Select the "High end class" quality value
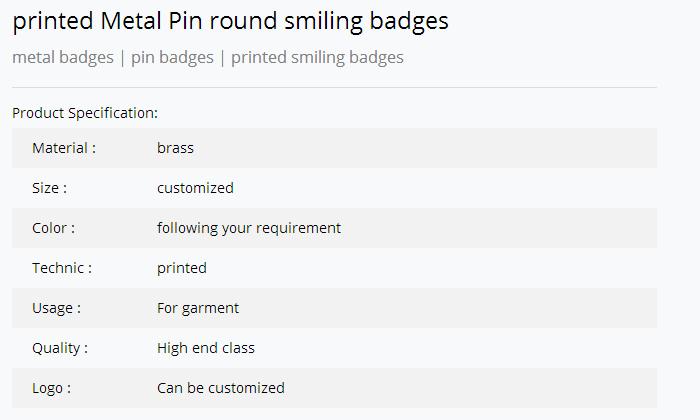Viewport: 700px width, 420px height. coord(206,348)
